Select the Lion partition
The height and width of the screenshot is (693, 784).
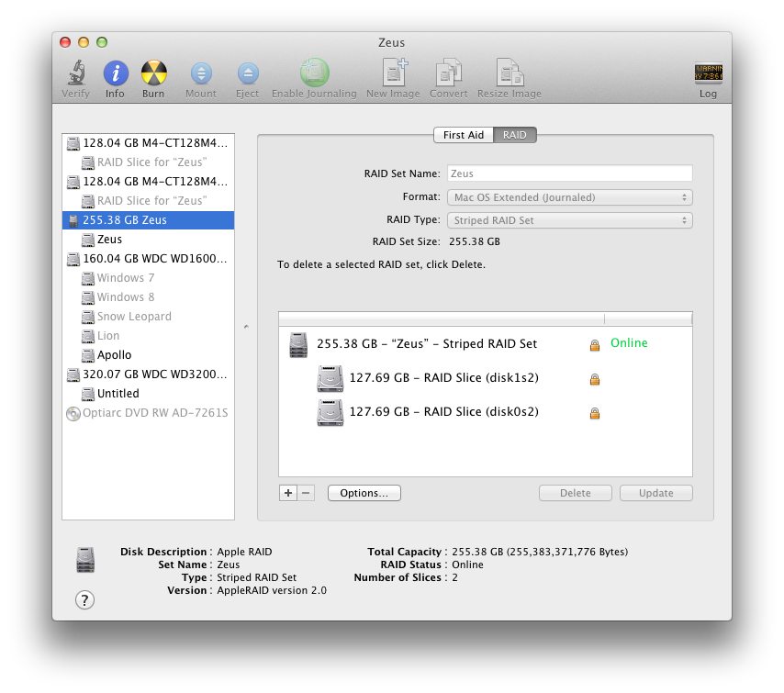148,336
